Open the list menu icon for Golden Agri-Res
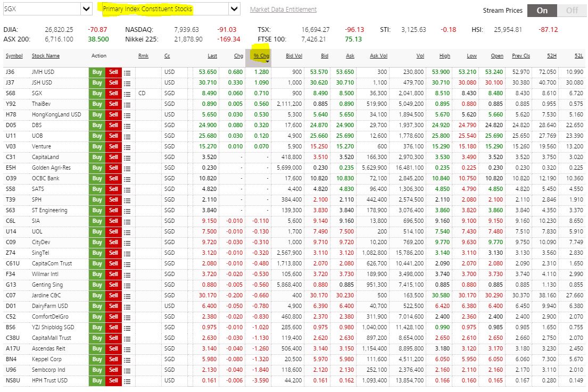 point(127,168)
